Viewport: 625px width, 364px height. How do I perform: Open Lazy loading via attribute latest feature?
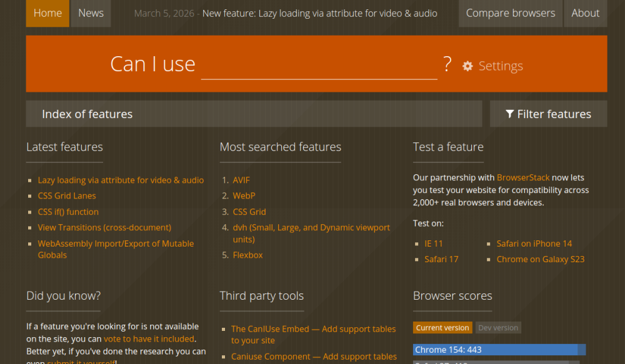(x=121, y=180)
